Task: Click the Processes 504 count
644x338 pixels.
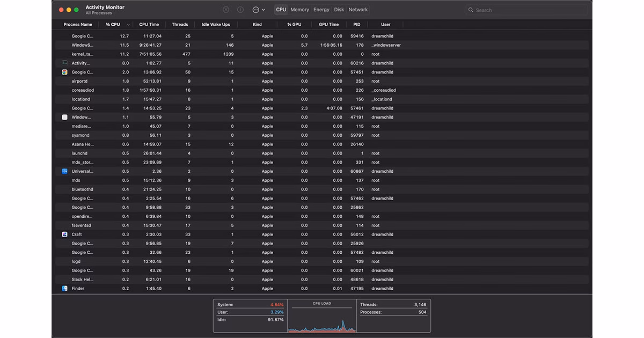Action: [422, 312]
